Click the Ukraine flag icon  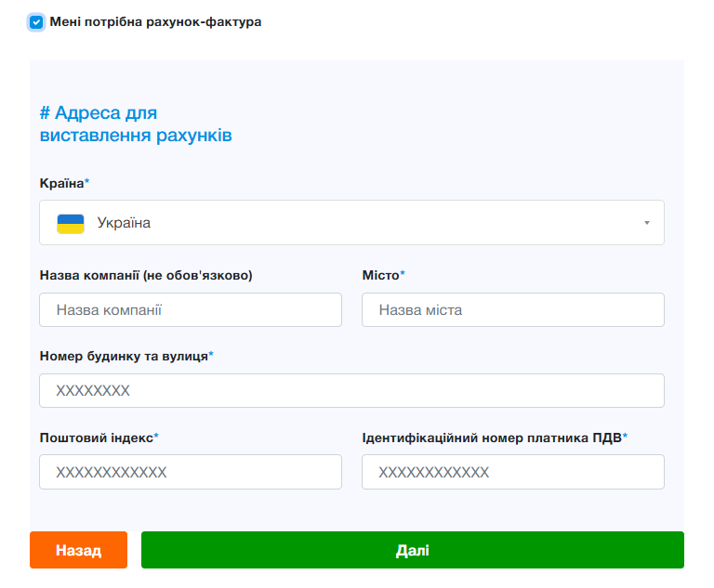(71, 224)
